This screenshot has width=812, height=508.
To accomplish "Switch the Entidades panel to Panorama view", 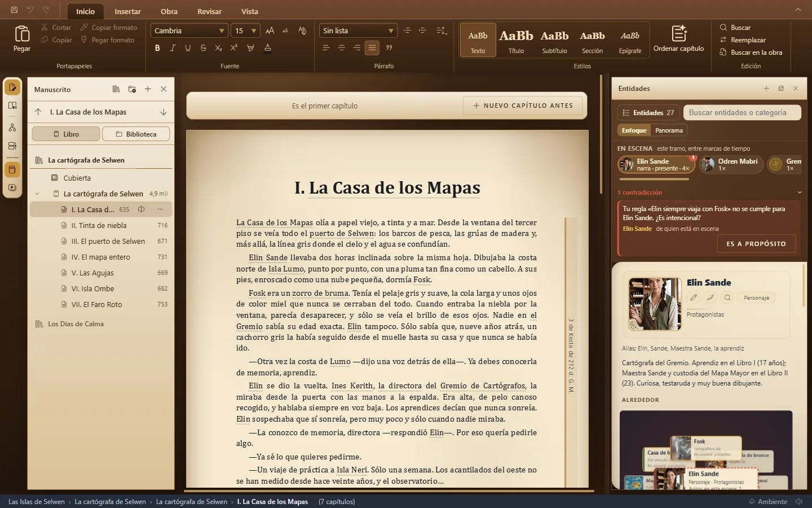I will coord(669,130).
